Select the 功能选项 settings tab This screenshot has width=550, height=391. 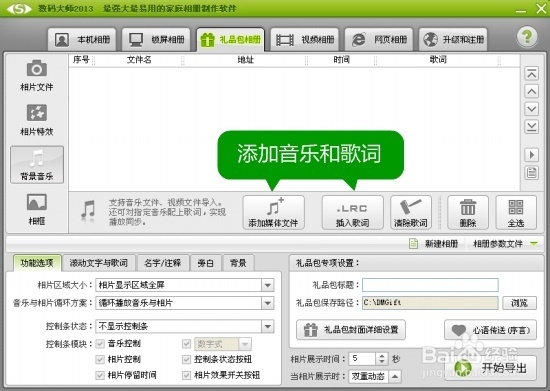pos(37,263)
